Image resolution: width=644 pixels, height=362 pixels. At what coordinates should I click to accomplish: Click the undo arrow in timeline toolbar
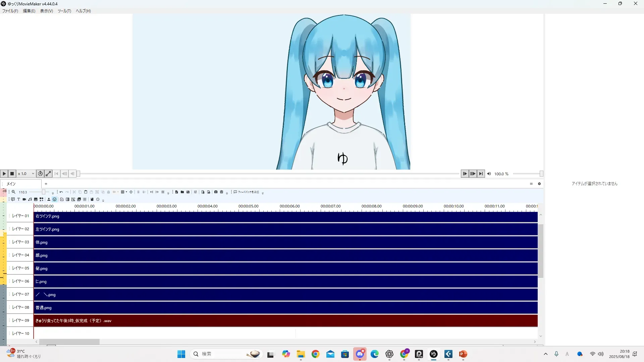[61, 192]
